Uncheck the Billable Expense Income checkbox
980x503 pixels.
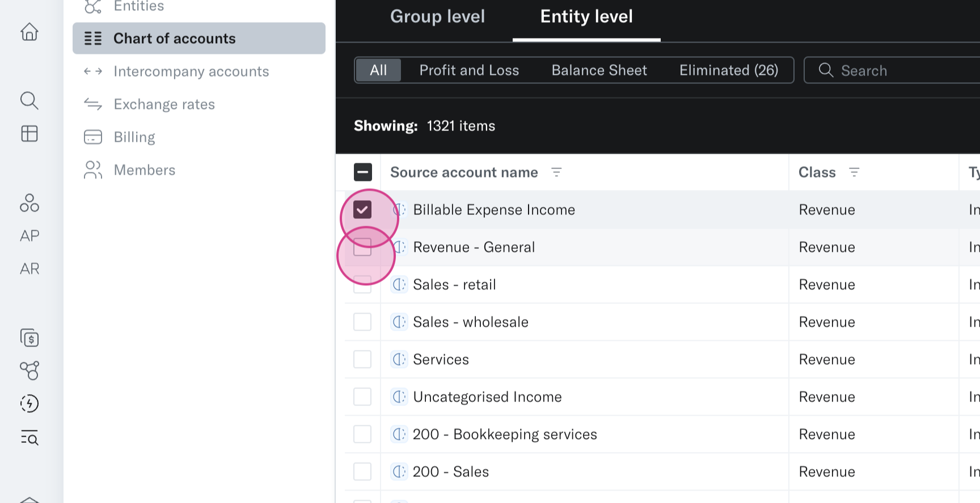(362, 210)
